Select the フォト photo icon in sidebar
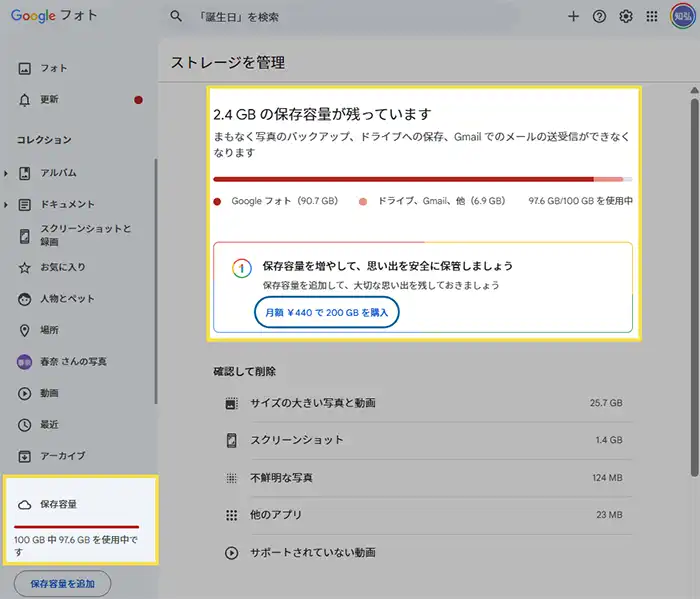 [x=25, y=68]
